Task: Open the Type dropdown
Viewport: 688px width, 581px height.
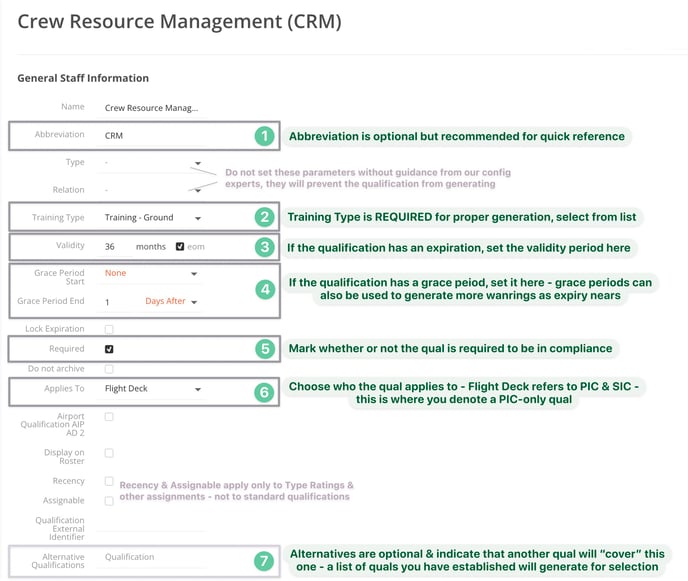Action: click(151, 163)
